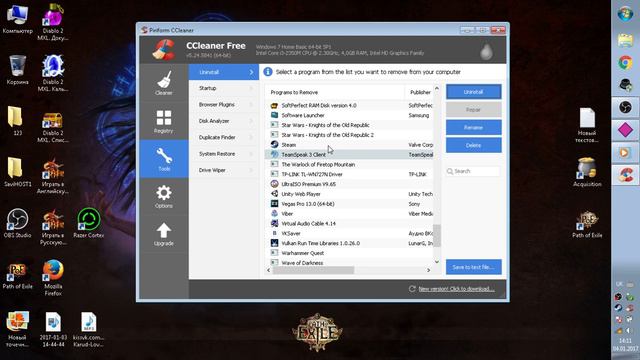Open the folder named 123 on desktop
640x360 pixels.
pyautogui.click(x=16, y=121)
